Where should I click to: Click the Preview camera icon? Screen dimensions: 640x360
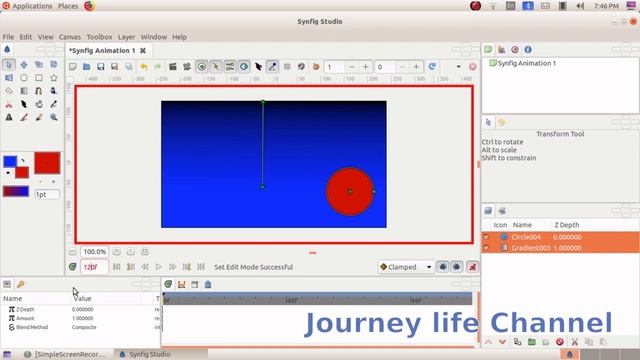pyautogui.click(x=187, y=67)
